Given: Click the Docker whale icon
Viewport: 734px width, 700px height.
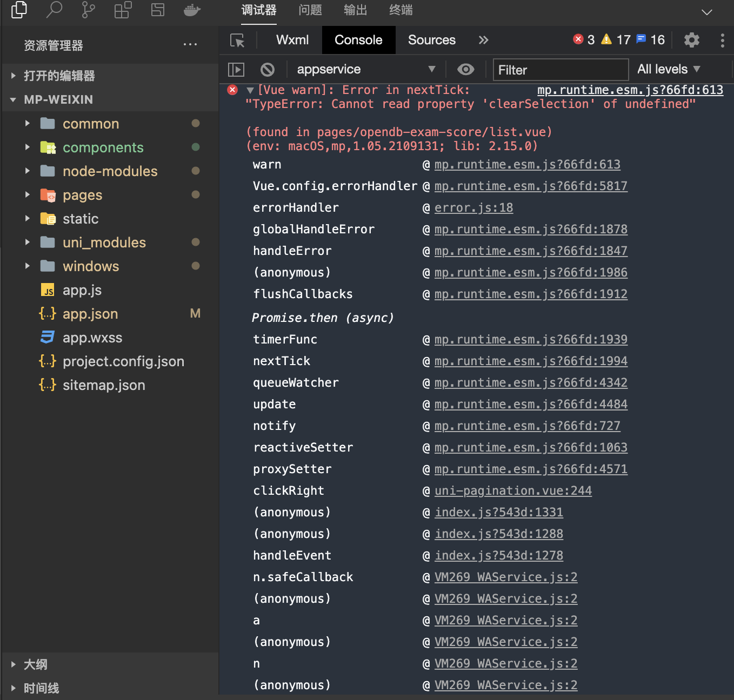Looking at the screenshot, I should tap(192, 10).
